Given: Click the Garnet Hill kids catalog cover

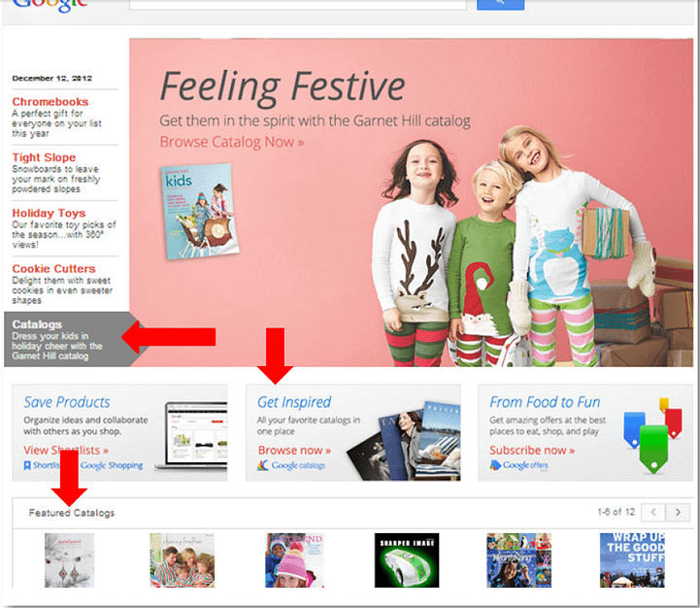Looking at the screenshot, I should point(200,212).
